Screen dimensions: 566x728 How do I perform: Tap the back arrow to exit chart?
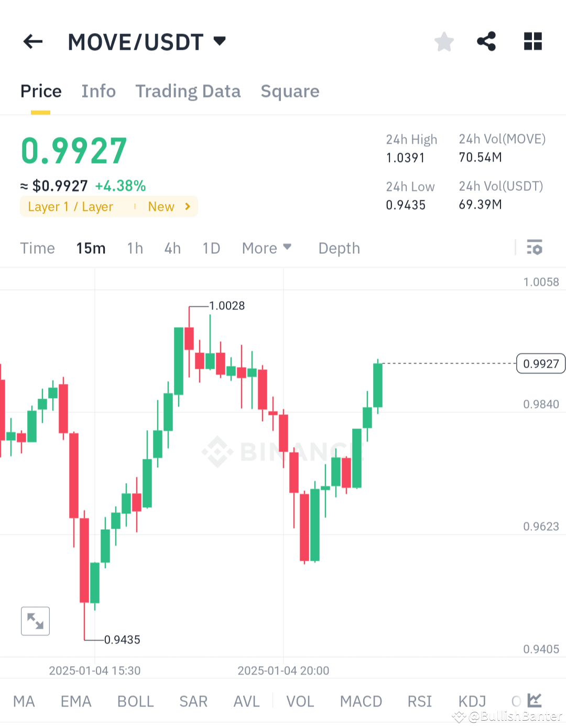point(32,41)
